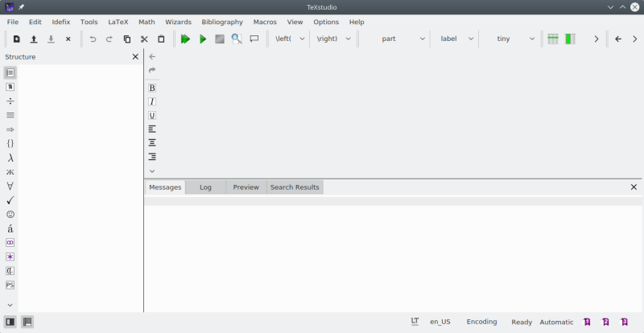The width and height of the screenshot is (644, 333).
Task: Open the checkmark misc text symbols panel
Action: (x=10, y=200)
